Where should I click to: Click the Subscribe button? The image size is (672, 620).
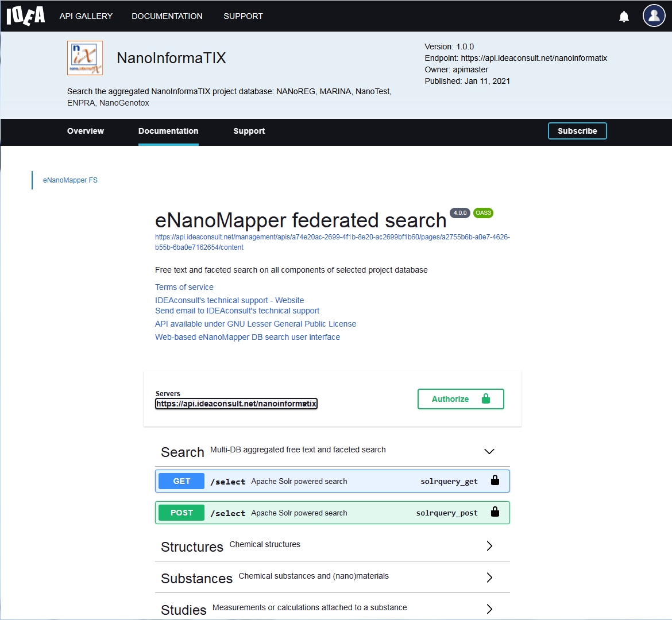pyautogui.click(x=577, y=131)
